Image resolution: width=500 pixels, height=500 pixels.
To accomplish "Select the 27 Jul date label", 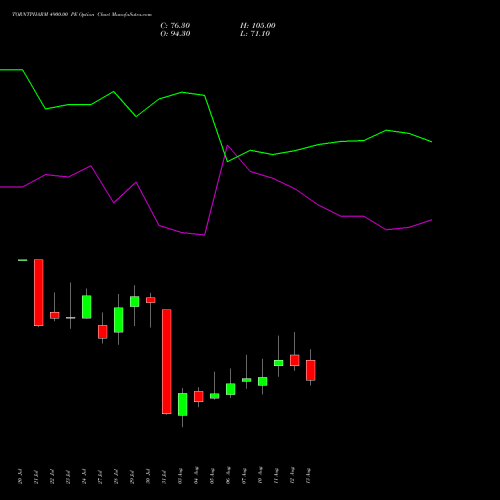I will 100,477.
